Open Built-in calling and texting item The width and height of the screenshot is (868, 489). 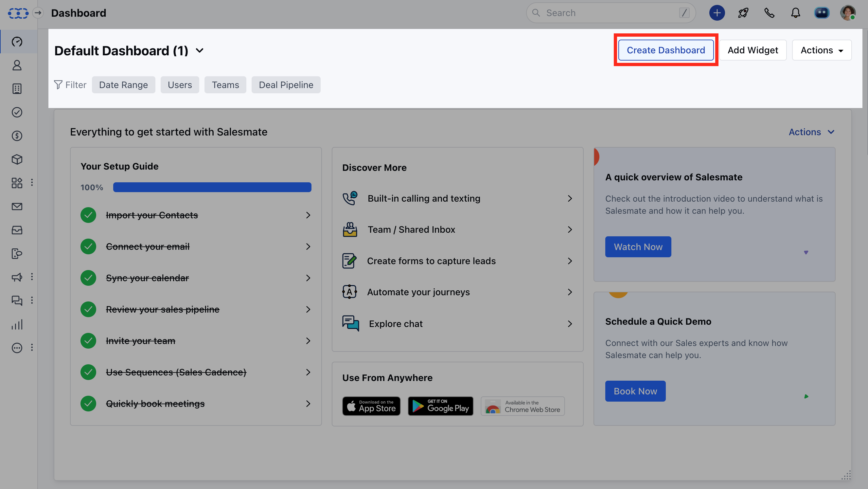pyautogui.click(x=458, y=198)
